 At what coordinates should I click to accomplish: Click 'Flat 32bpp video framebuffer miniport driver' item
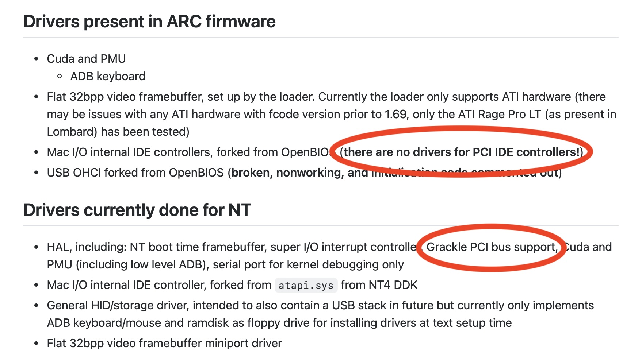(164, 343)
